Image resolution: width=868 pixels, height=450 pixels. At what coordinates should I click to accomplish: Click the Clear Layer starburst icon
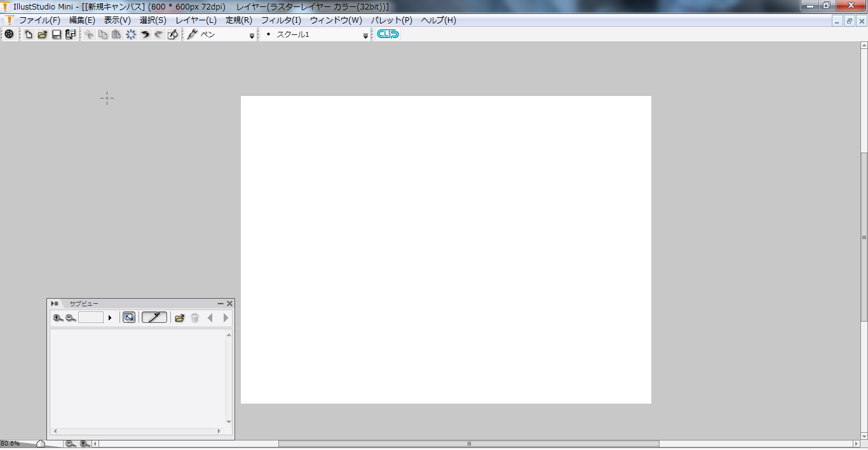click(x=131, y=34)
